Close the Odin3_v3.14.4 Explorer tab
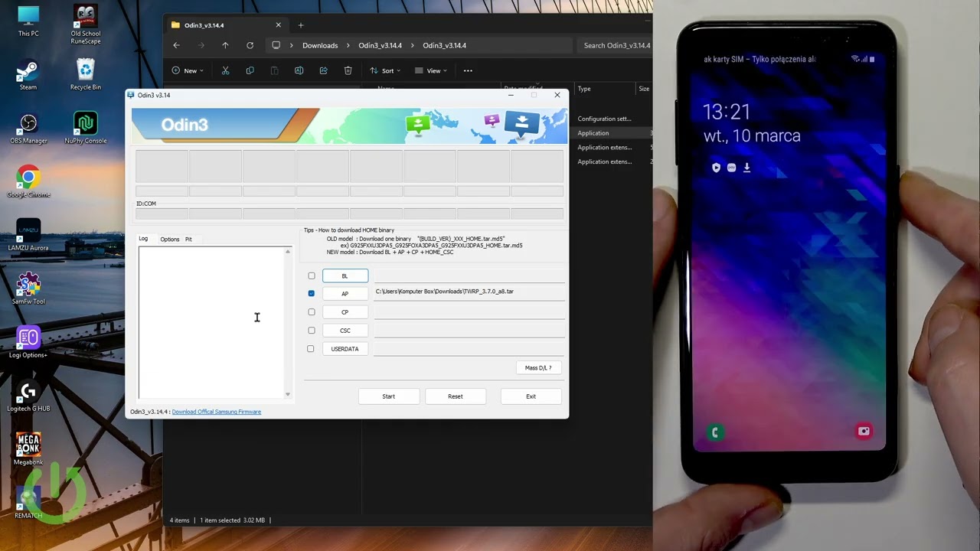 [x=278, y=25]
